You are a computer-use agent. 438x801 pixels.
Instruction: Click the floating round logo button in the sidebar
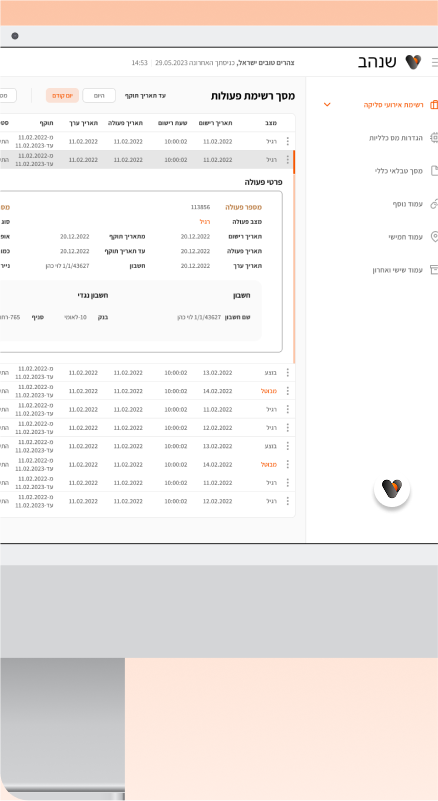pos(392,489)
